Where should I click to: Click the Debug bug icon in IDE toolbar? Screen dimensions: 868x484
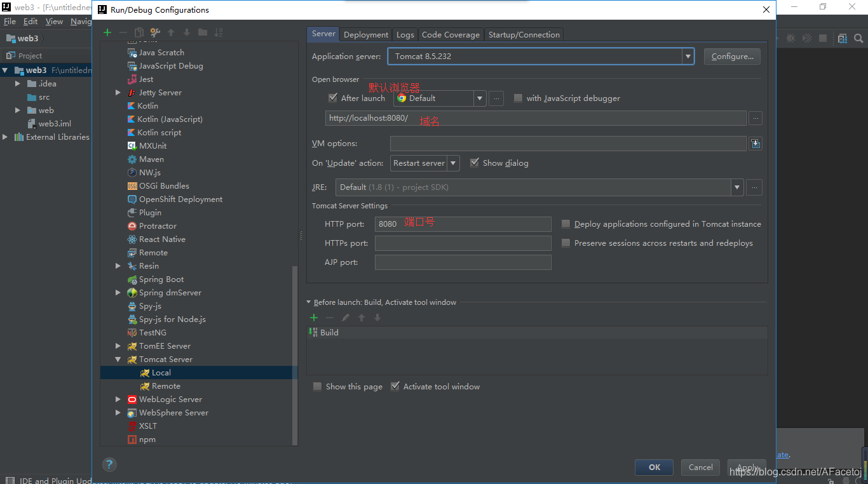pyautogui.click(x=791, y=39)
